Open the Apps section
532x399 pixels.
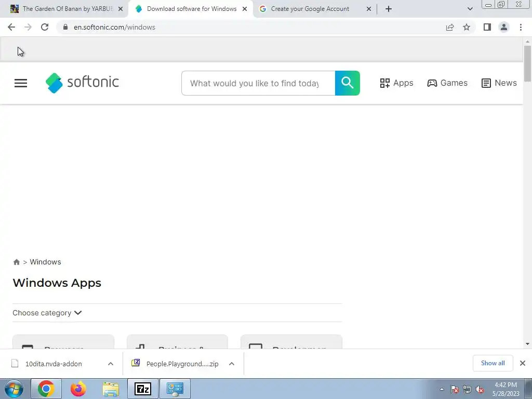396,83
